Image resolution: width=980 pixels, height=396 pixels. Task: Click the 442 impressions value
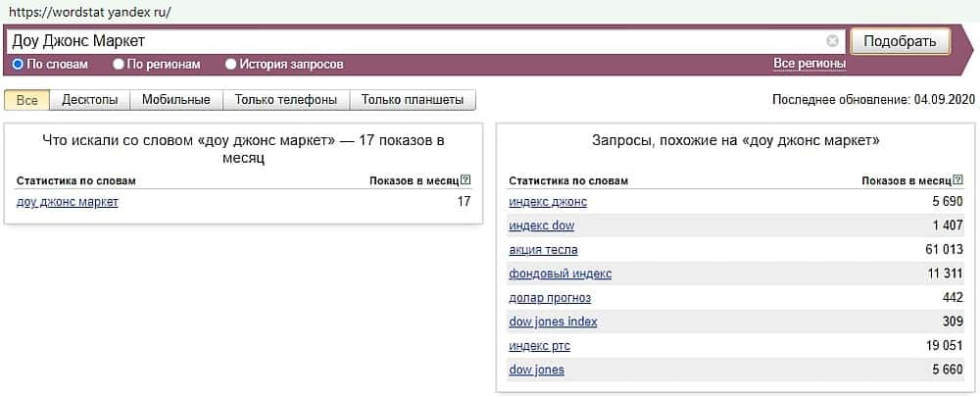954,298
